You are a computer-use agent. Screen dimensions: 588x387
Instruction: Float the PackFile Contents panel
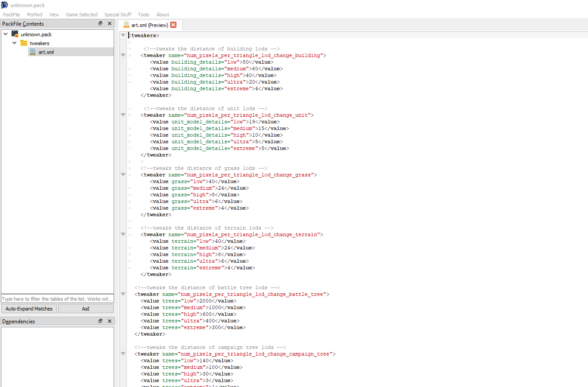click(x=100, y=23)
